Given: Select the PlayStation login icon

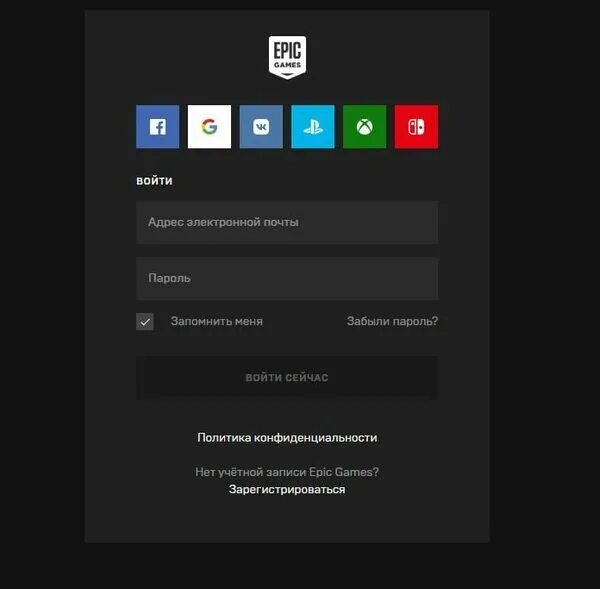Looking at the screenshot, I should 313,127.
